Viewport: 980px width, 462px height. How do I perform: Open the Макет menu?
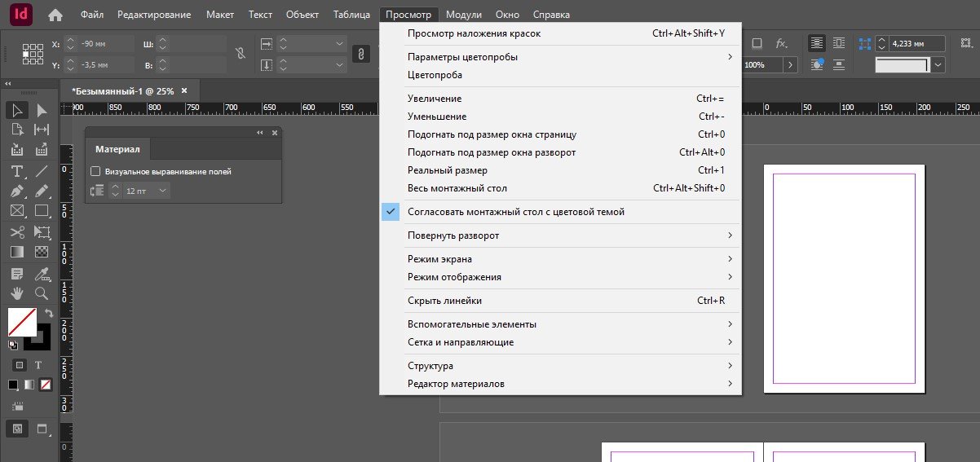[220, 15]
